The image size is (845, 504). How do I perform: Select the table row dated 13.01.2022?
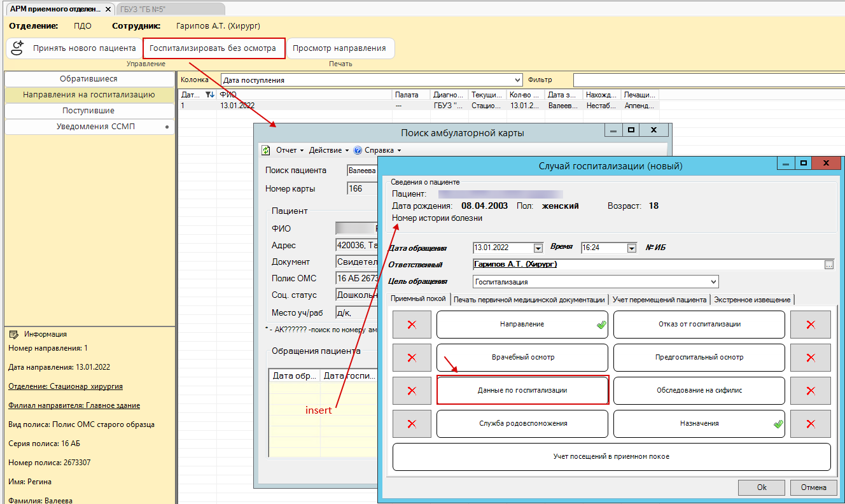tap(419, 106)
